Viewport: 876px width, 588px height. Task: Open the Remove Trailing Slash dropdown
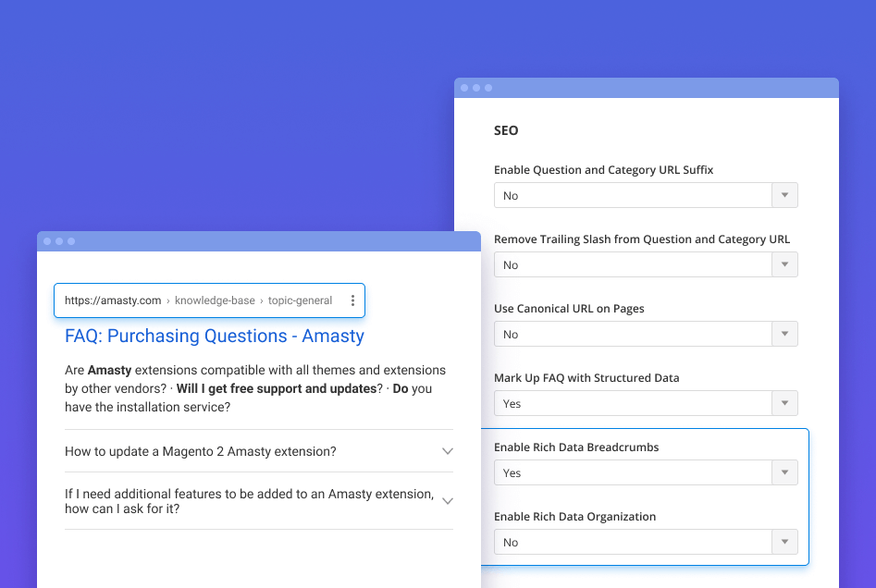(x=634, y=265)
